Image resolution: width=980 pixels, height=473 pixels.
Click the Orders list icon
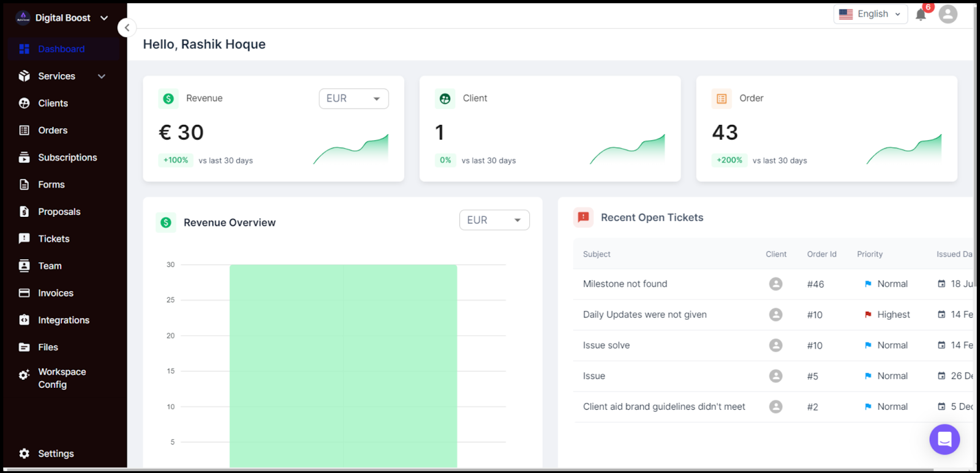[x=24, y=130]
